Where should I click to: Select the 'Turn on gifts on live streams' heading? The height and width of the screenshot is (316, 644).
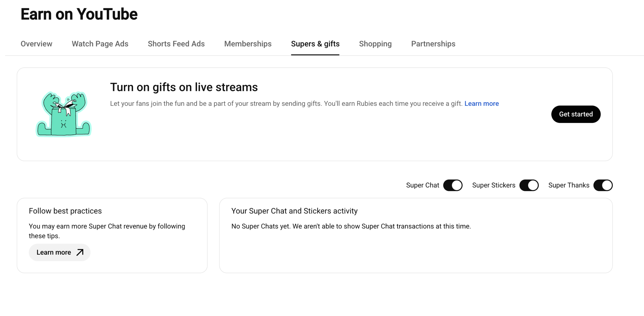click(184, 87)
